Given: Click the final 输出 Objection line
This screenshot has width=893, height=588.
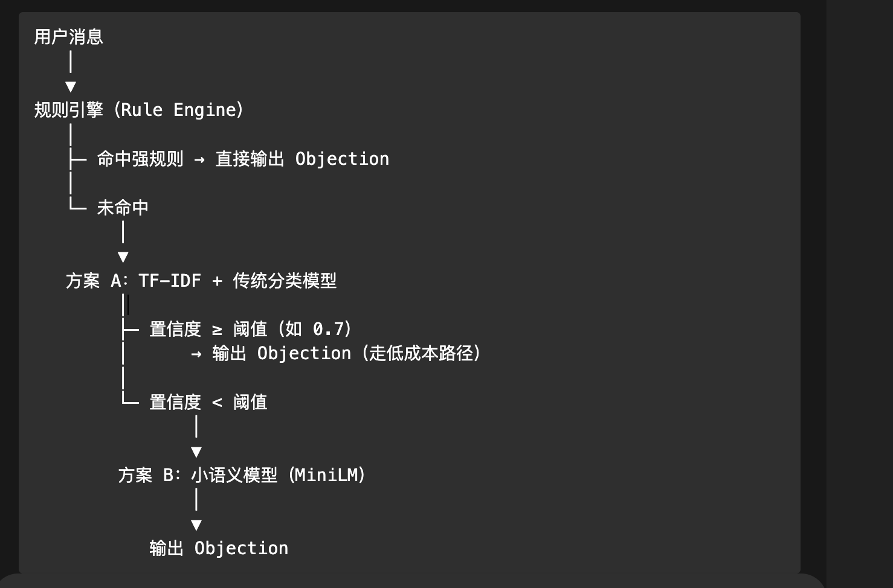Looking at the screenshot, I should pyautogui.click(x=219, y=548).
